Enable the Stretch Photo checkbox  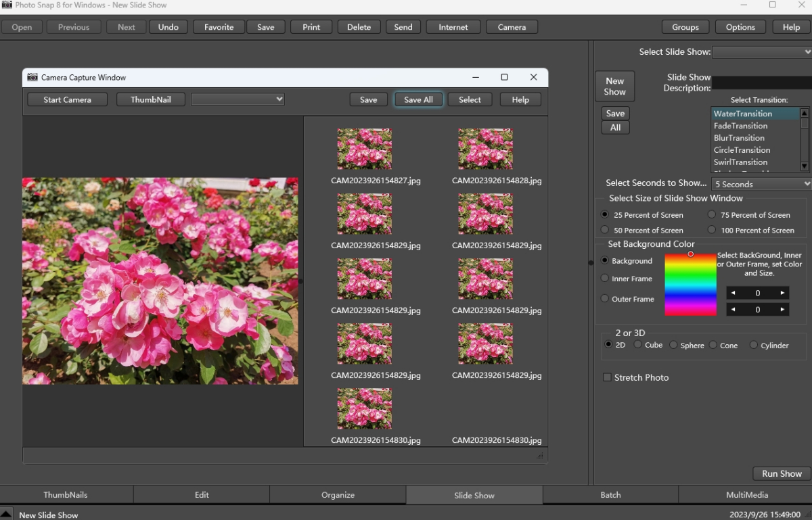pos(607,377)
